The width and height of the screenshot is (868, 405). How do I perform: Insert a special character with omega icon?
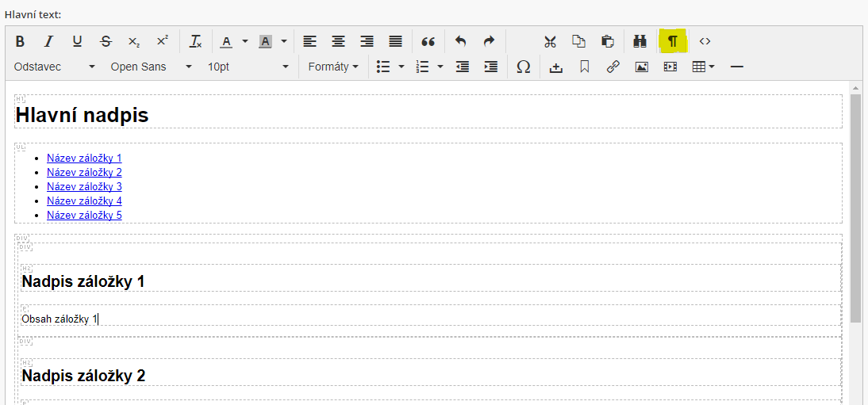point(523,67)
